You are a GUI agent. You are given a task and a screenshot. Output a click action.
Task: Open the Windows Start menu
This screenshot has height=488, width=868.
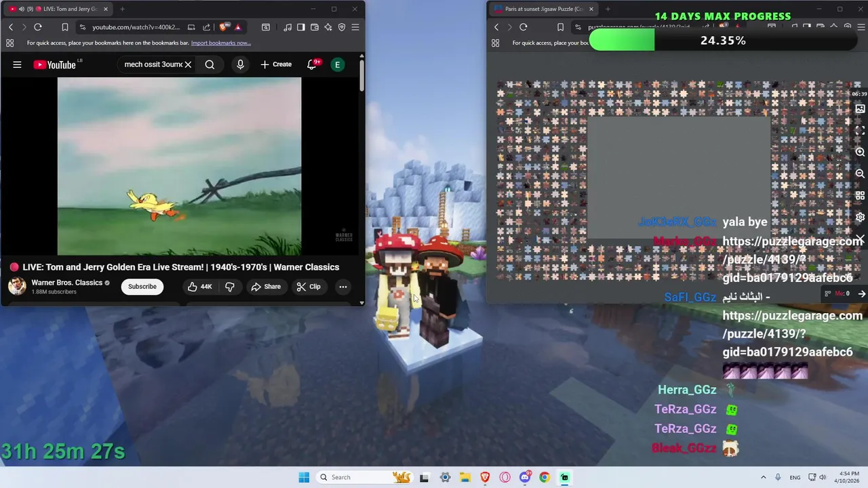tap(304, 477)
